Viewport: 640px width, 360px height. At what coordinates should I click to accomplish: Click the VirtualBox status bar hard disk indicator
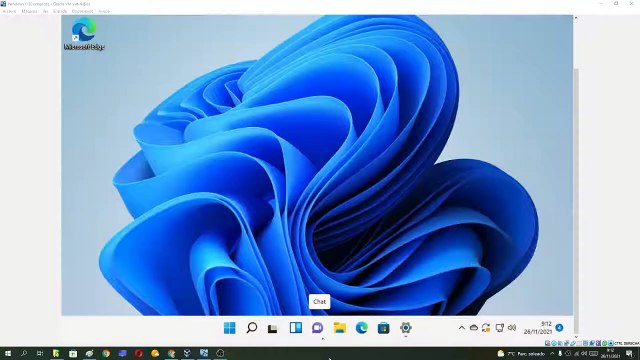pos(548,343)
